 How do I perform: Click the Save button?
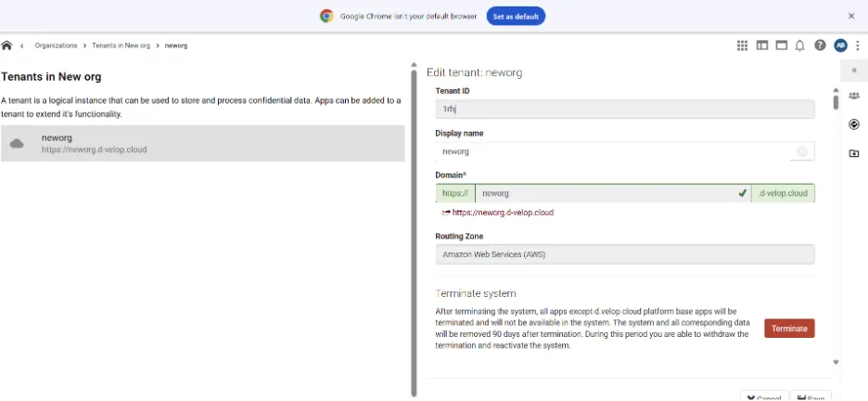[x=811, y=396]
